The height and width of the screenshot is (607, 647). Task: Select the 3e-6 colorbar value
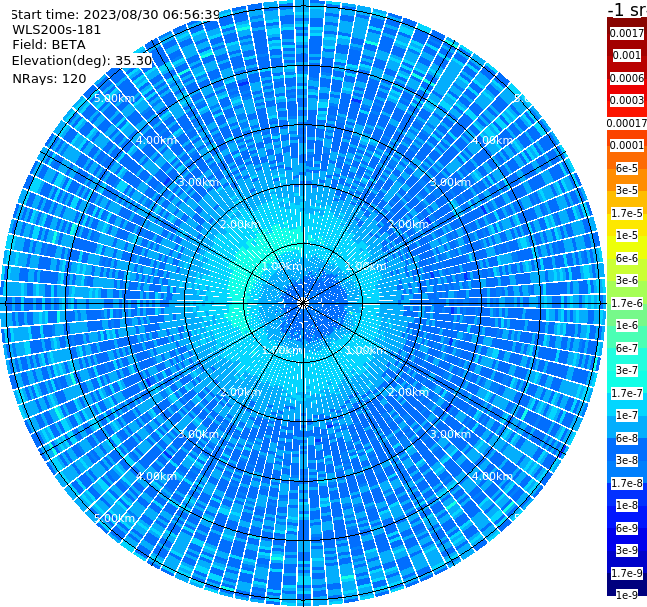click(627, 280)
